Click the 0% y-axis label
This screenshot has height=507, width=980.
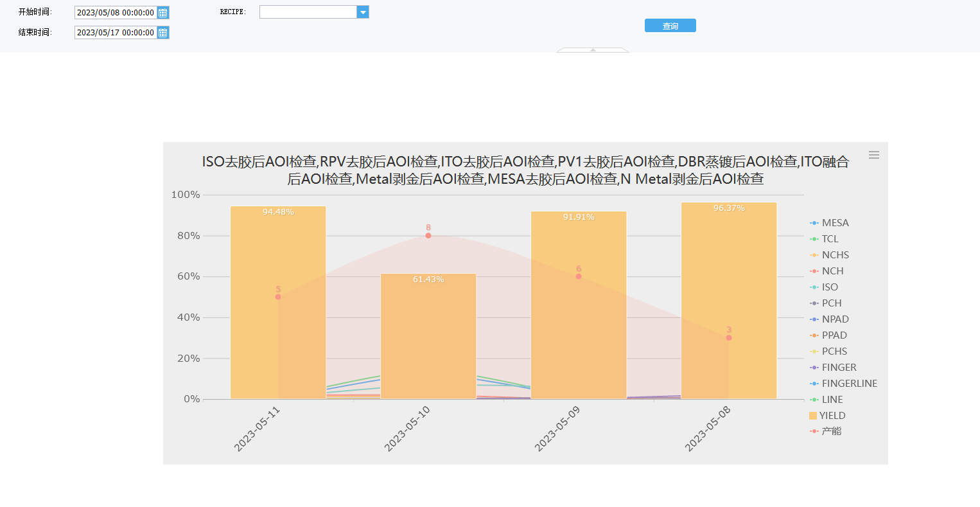point(192,399)
